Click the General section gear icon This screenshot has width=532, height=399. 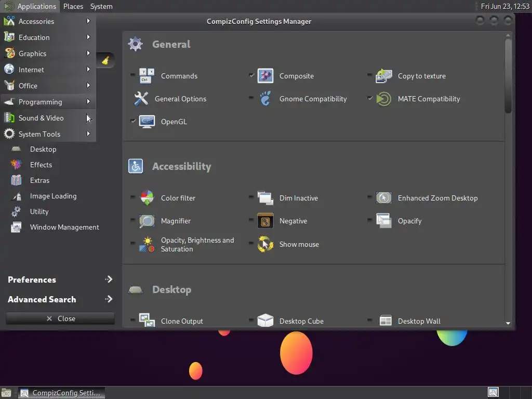point(136,44)
